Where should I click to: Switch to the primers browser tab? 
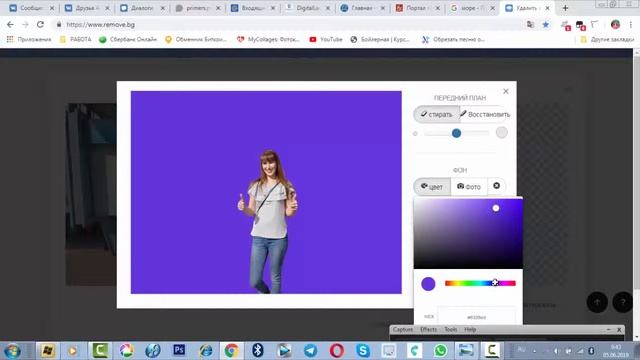(x=198, y=8)
